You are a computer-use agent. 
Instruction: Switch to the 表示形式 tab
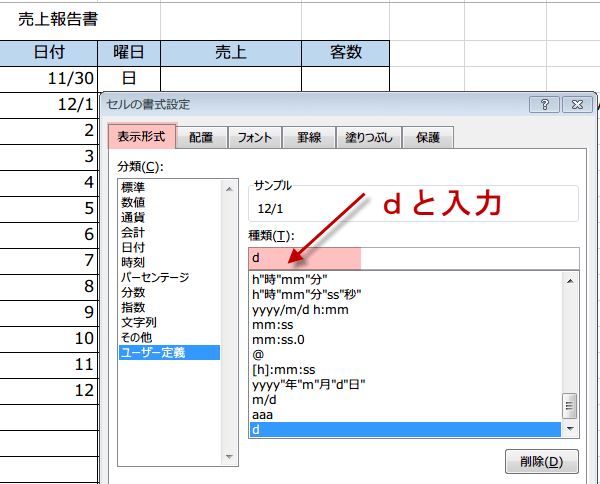(142, 136)
